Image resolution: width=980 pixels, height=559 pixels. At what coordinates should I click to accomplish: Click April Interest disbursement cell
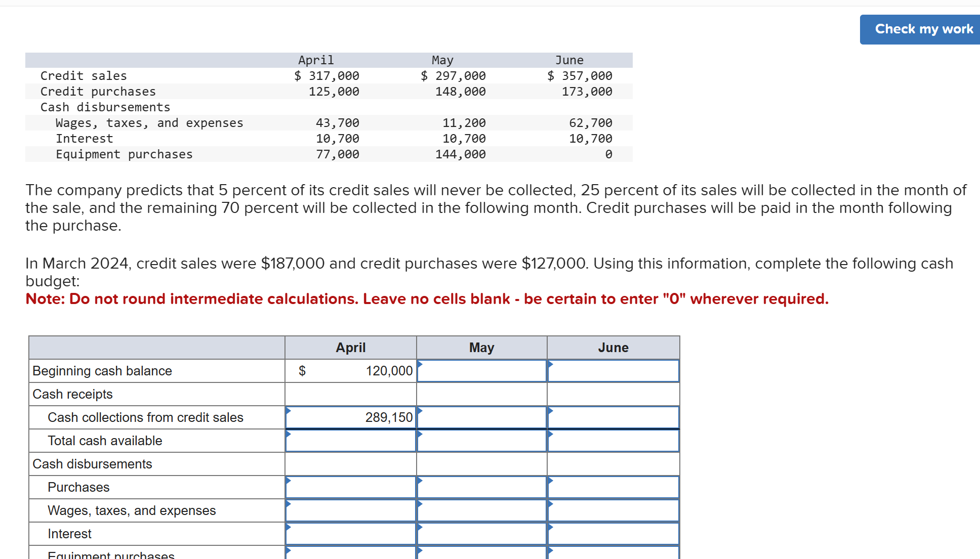350,534
